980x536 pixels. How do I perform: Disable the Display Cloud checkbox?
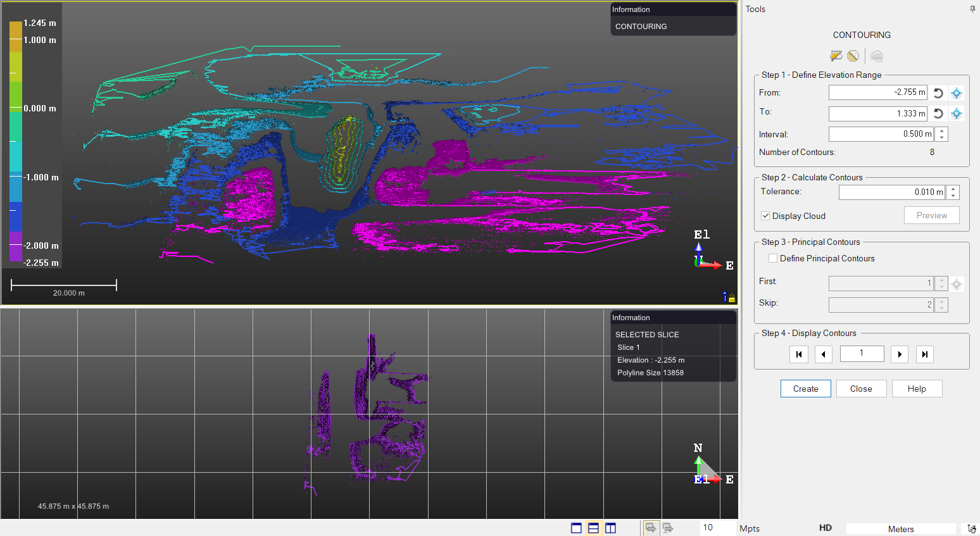pos(765,216)
